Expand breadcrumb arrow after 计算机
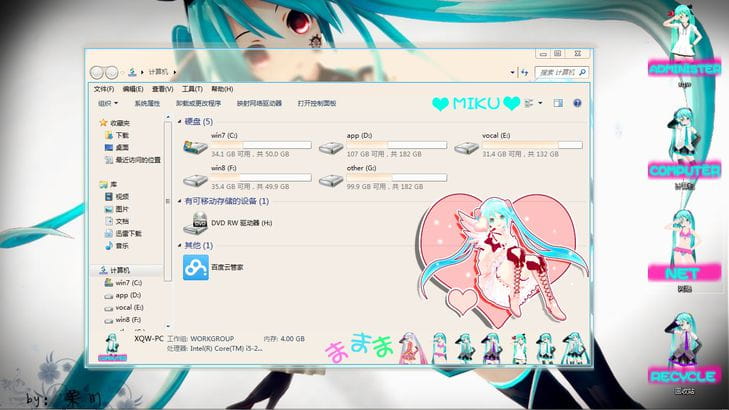The height and width of the screenshot is (410, 729). click(175, 72)
